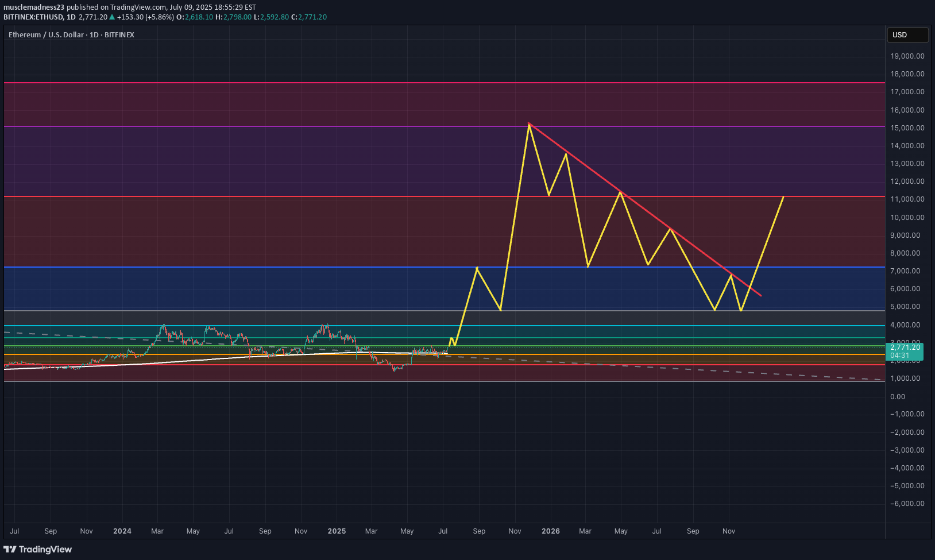935x560 pixels.
Task: Click the 1D interval text in header
Action: pyautogui.click(x=71, y=17)
